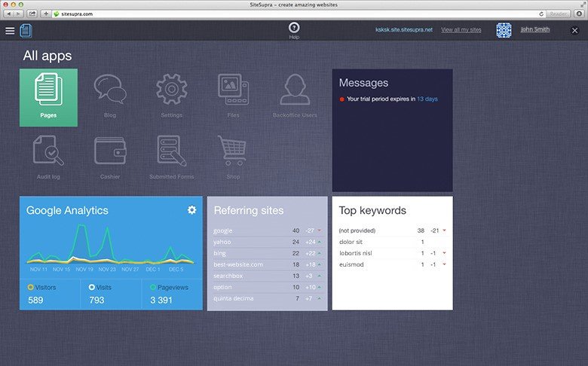
Task: Open Help
Action: [294, 30]
